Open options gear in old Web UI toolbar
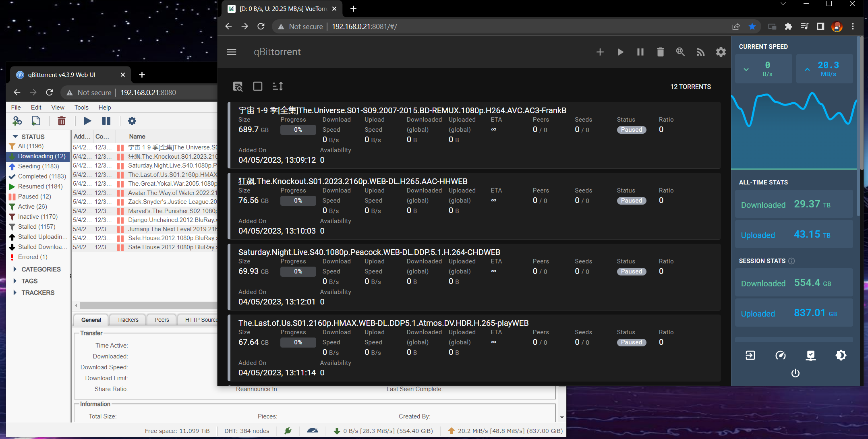This screenshot has width=868, height=439. pos(132,121)
